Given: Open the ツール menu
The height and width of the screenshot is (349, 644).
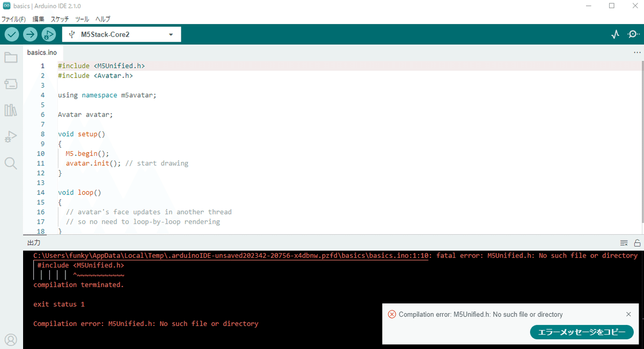Looking at the screenshot, I should 82,19.
